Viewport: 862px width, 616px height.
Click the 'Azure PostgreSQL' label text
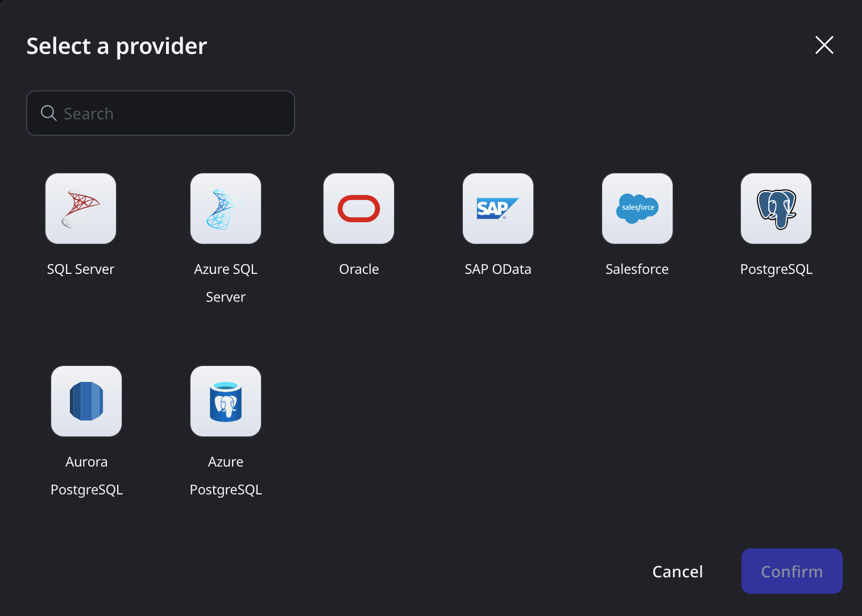tap(226, 476)
